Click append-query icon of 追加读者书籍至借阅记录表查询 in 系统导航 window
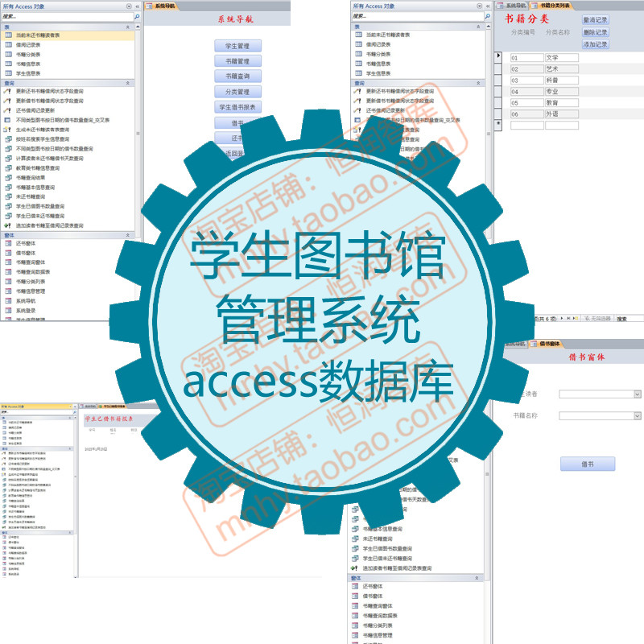The image size is (644, 644). point(7,225)
